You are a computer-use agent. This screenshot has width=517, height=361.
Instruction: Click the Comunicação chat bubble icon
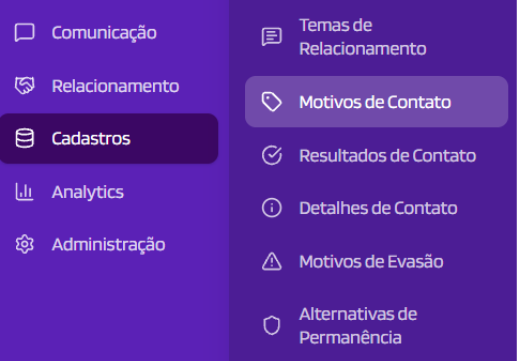[24, 33]
